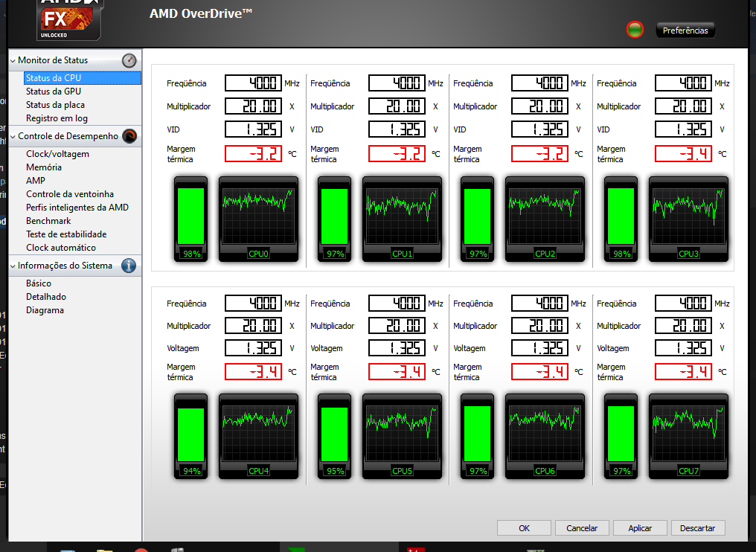Click the CPU2 usage graph
This screenshot has width=756, height=552.
(545, 219)
